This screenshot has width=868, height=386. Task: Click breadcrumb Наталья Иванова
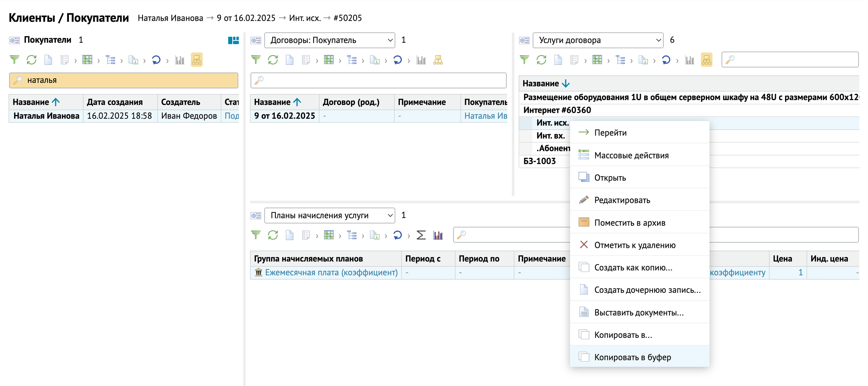170,18
